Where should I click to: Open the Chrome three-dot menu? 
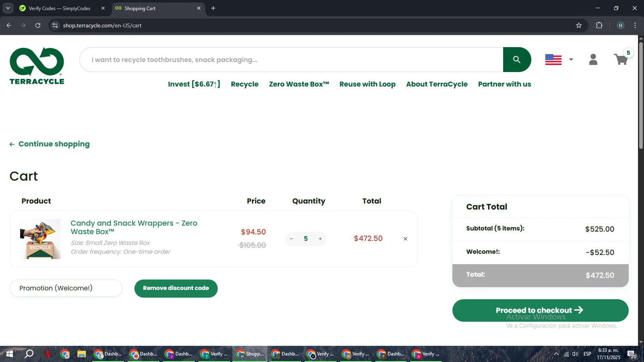pyautogui.click(x=635, y=25)
